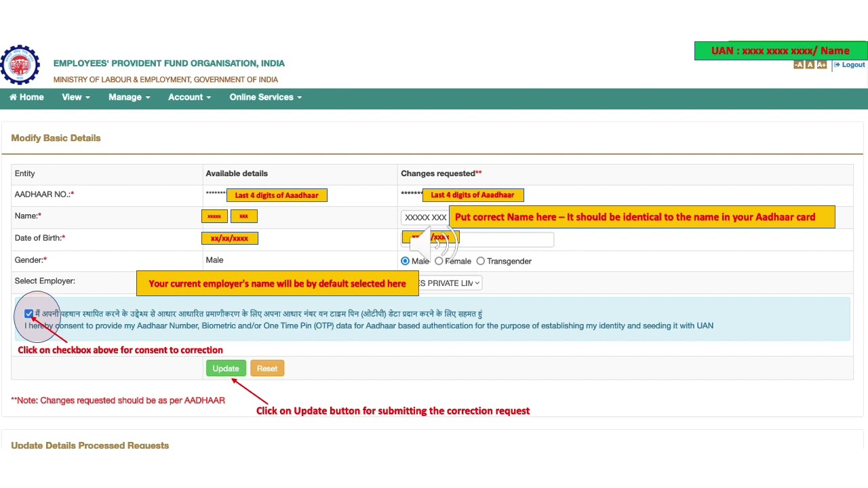This screenshot has height=488, width=868.
Task: Click the available Gender value Male
Action: tap(214, 260)
